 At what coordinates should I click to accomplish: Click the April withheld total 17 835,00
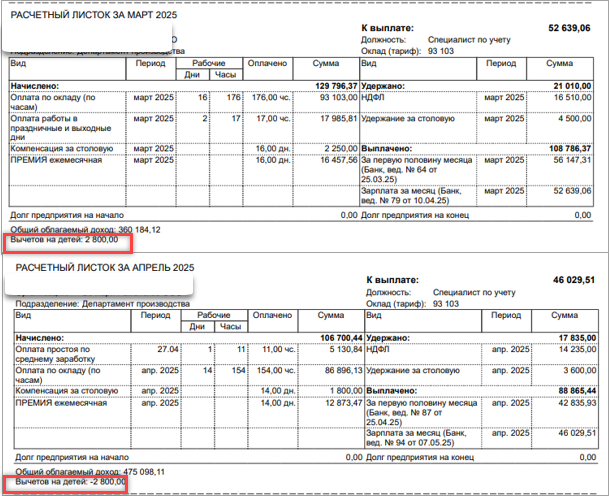tap(577, 338)
